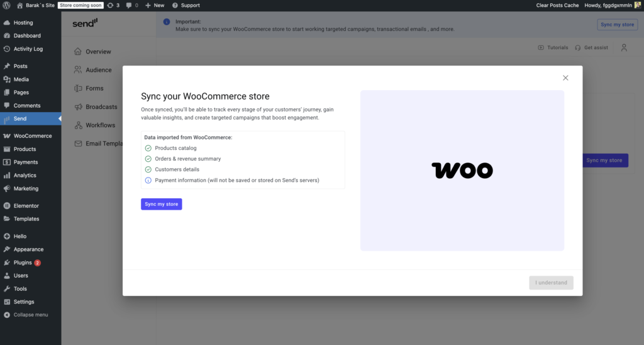Open Get assist link
The width and height of the screenshot is (644, 345).
(591, 48)
